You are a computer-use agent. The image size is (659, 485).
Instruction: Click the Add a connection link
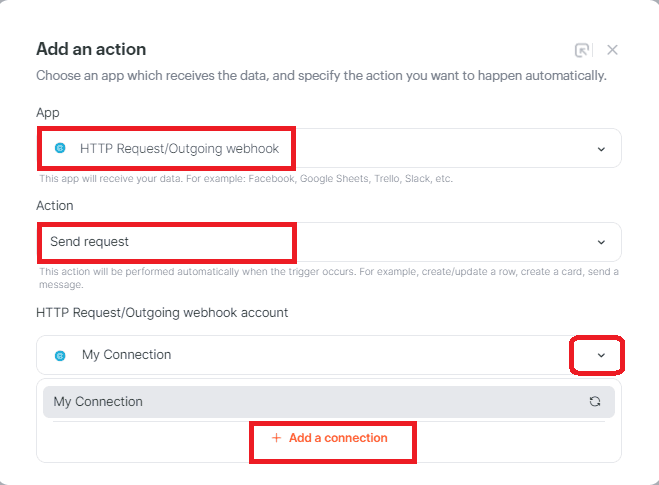pos(337,438)
